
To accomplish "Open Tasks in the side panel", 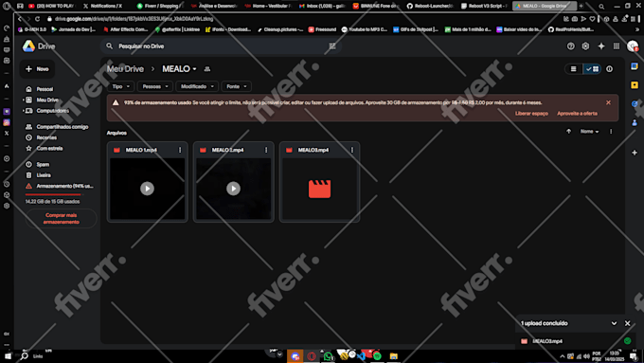I will (x=635, y=103).
